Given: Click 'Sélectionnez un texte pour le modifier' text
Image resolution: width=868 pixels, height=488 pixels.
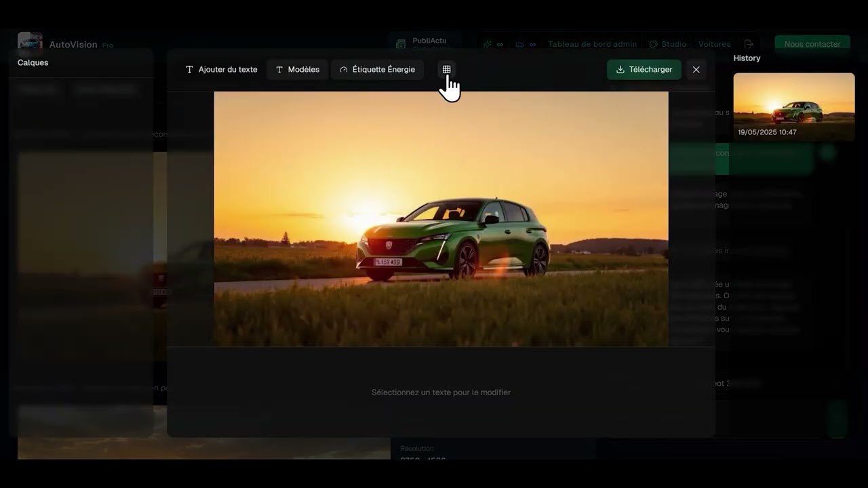Looking at the screenshot, I should (x=441, y=392).
